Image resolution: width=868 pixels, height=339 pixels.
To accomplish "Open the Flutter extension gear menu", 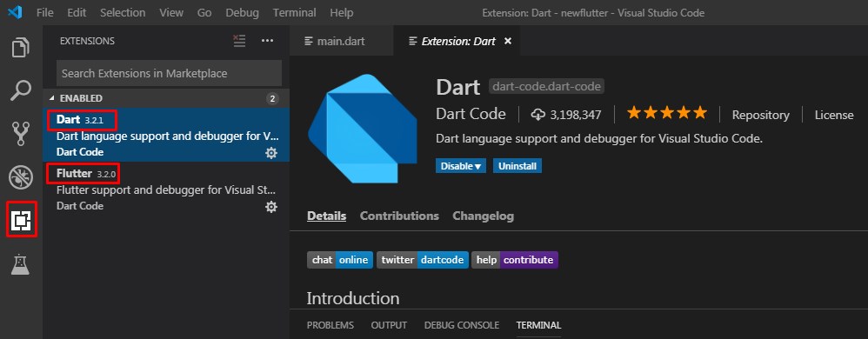I will point(271,207).
